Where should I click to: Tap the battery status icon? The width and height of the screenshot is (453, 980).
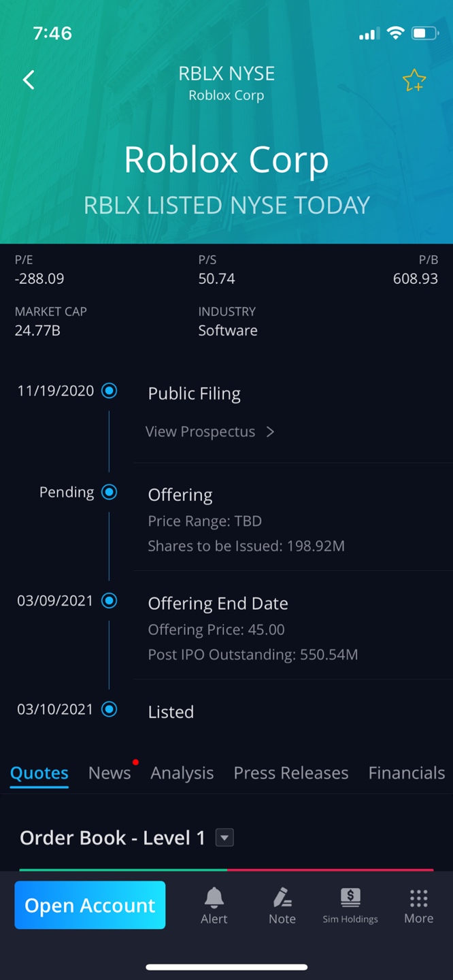pyautogui.click(x=425, y=33)
